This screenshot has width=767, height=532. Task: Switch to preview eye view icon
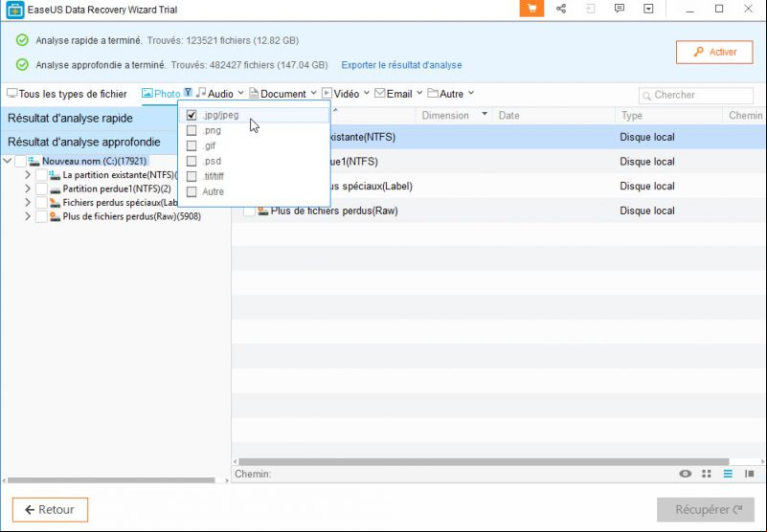pyautogui.click(x=686, y=474)
